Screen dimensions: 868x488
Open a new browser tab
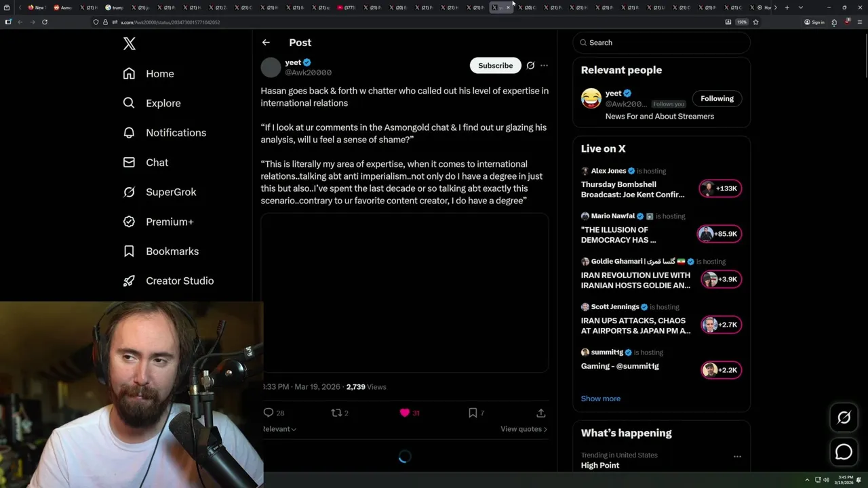[787, 7]
